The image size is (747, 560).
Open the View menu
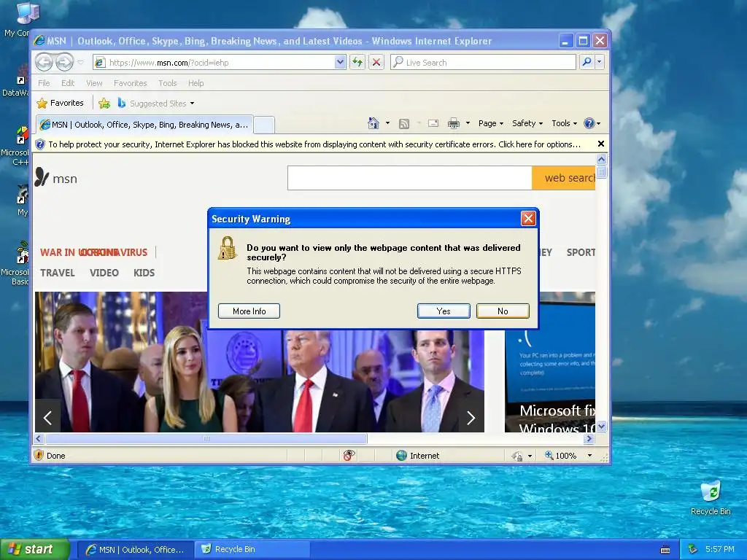click(x=94, y=83)
